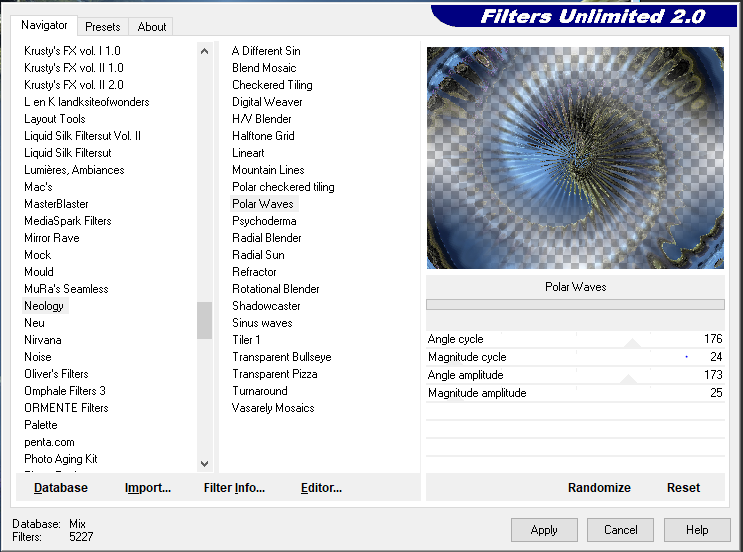Click the Angle amplitude slider
The width and height of the screenshot is (743, 552).
point(575,375)
